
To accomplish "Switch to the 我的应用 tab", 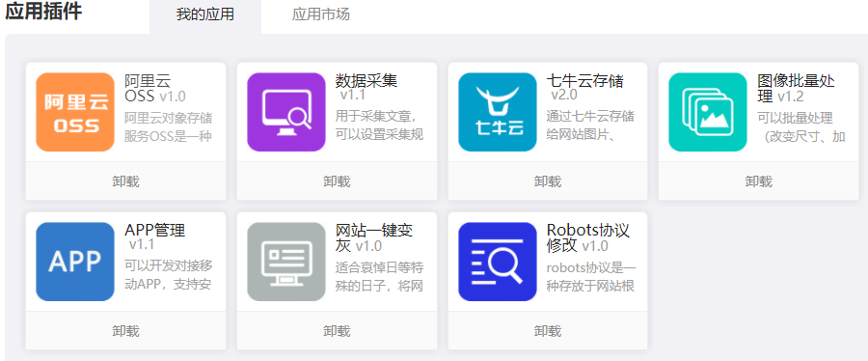I will point(205,14).
